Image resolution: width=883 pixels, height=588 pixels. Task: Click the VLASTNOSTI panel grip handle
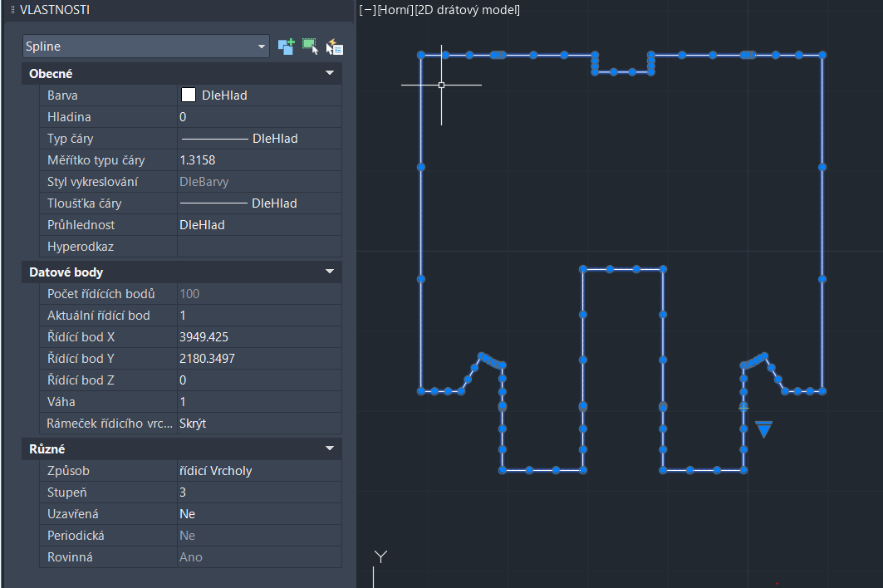12,11
